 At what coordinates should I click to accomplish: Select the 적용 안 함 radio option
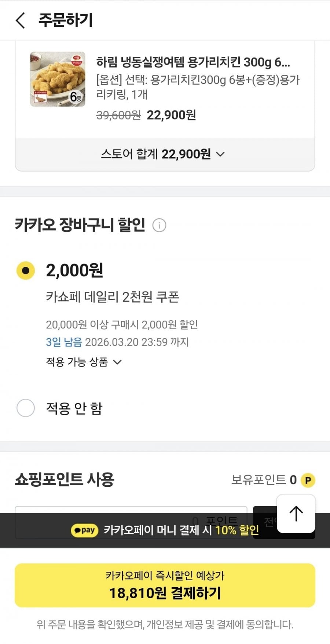[x=26, y=408]
